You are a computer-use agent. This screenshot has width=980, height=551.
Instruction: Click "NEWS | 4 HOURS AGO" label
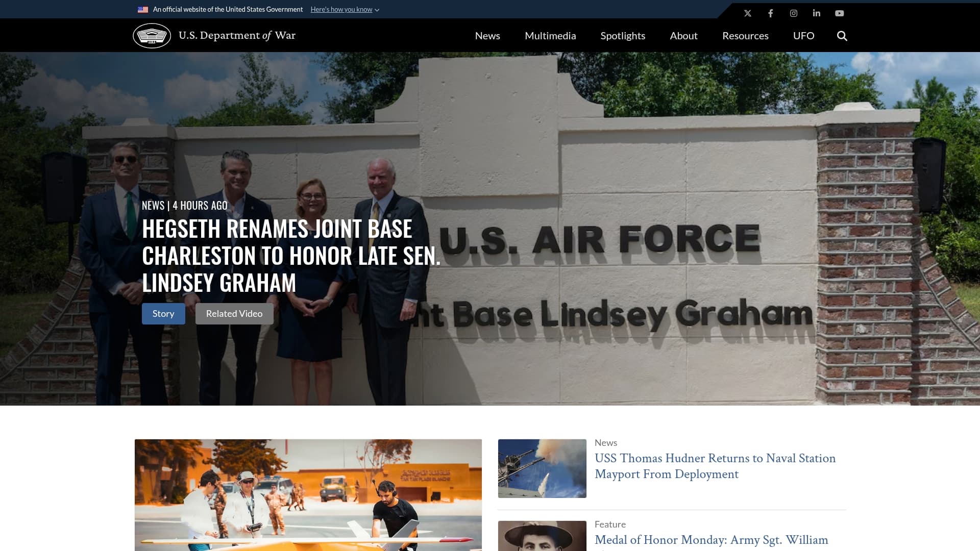coord(185,206)
